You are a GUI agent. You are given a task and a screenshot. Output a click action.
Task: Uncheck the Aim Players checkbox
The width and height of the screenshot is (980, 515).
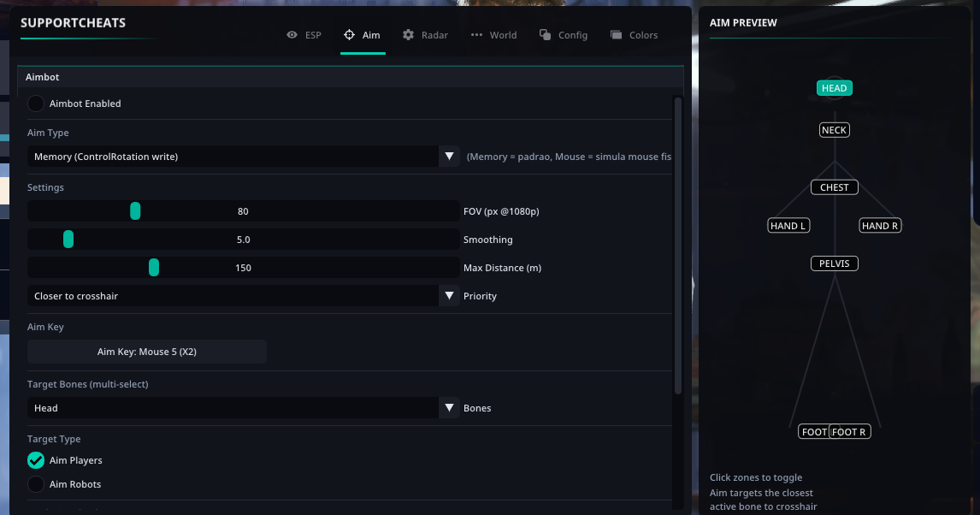click(x=36, y=460)
